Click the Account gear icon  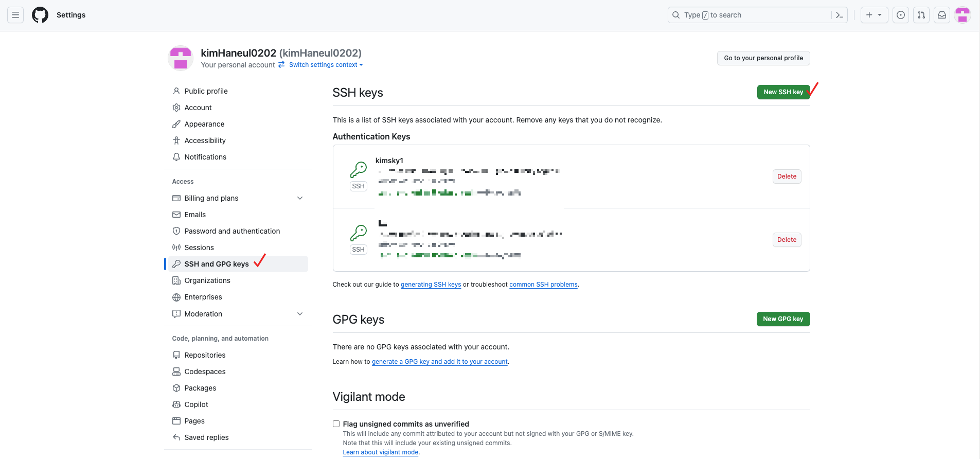[x=176, y=108]
